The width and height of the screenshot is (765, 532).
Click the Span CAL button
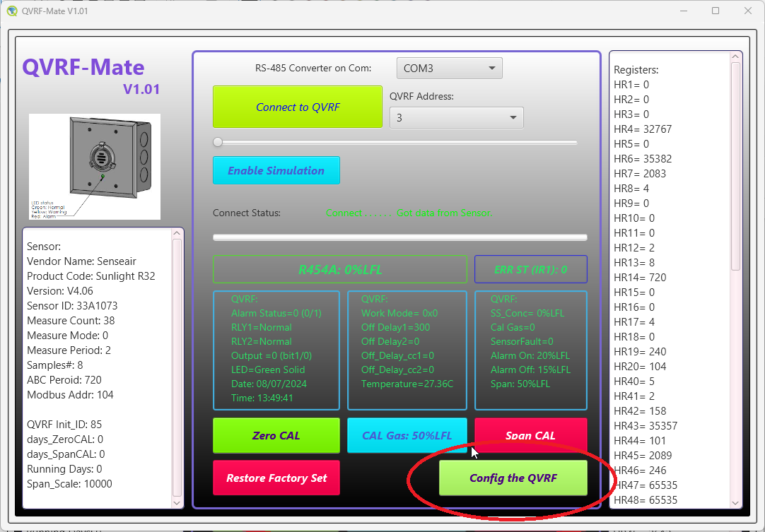(531, 435)
